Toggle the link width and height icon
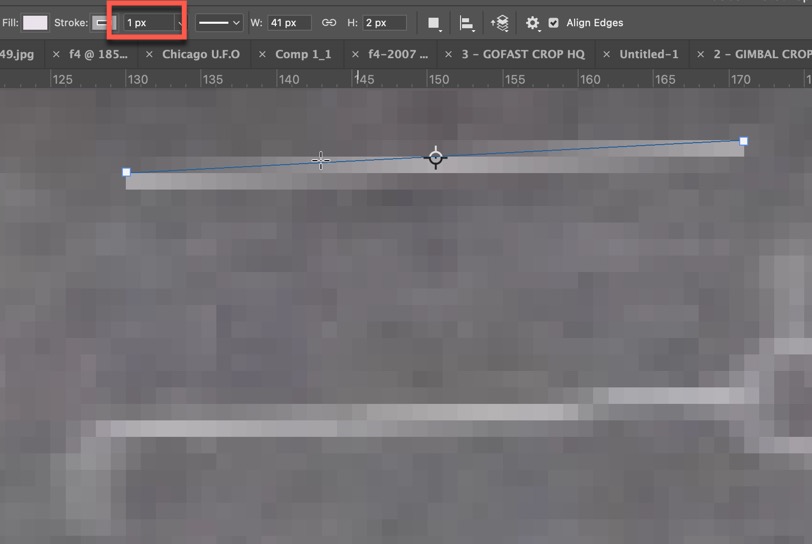This screenshot has width=812, height=544. [x=328, y=23]
